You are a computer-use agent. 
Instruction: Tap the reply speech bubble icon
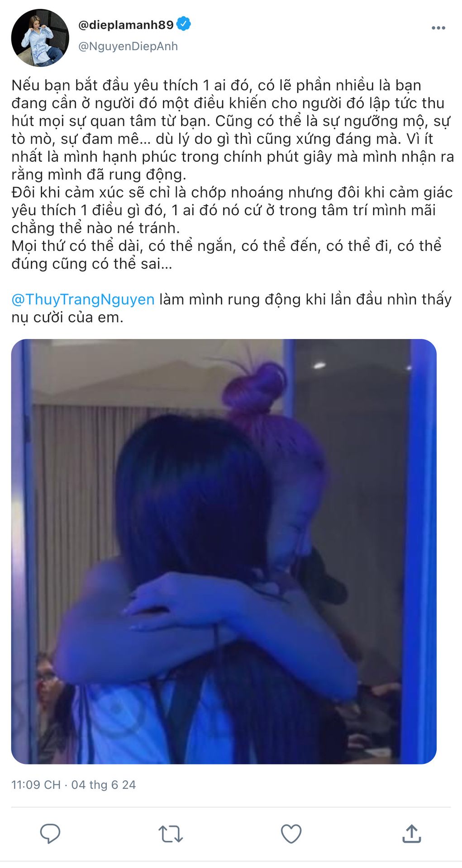[x=50, y=834]
